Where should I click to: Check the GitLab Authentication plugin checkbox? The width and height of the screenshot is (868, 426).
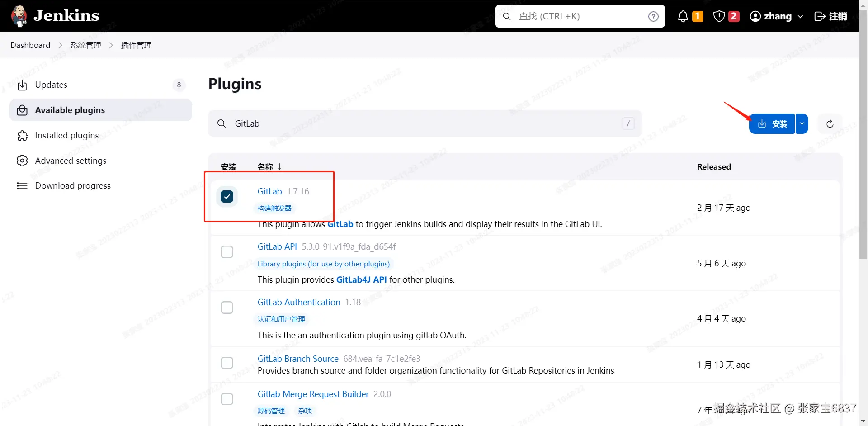(227, 308)
